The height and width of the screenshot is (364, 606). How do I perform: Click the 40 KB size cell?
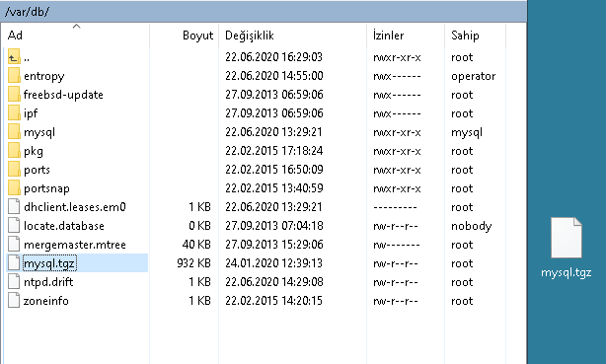[196, 245]
